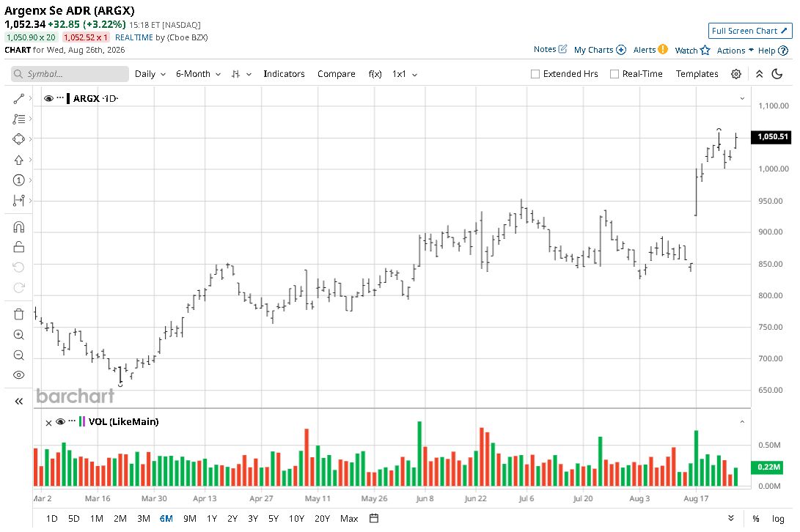The width and height of the screenshot is (800, 532).
Task: Open Notes edit icon
Action: 562,49
